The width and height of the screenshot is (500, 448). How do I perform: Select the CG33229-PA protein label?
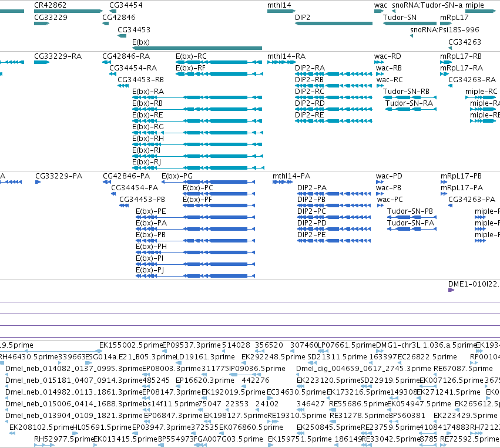click(59, 176)
